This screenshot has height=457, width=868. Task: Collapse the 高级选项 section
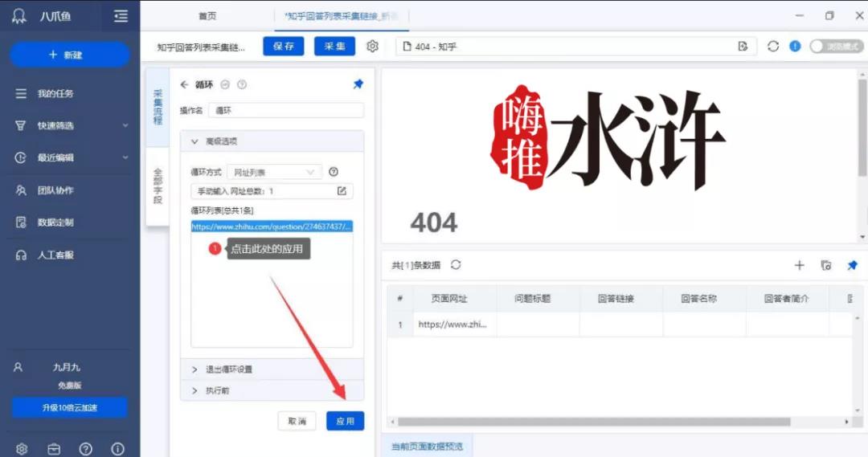pos(272,141)
